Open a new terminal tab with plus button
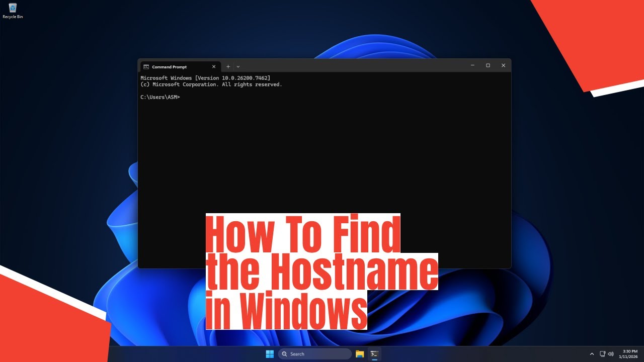The width and height of the screenshot is (644, 362). (228, 66)
